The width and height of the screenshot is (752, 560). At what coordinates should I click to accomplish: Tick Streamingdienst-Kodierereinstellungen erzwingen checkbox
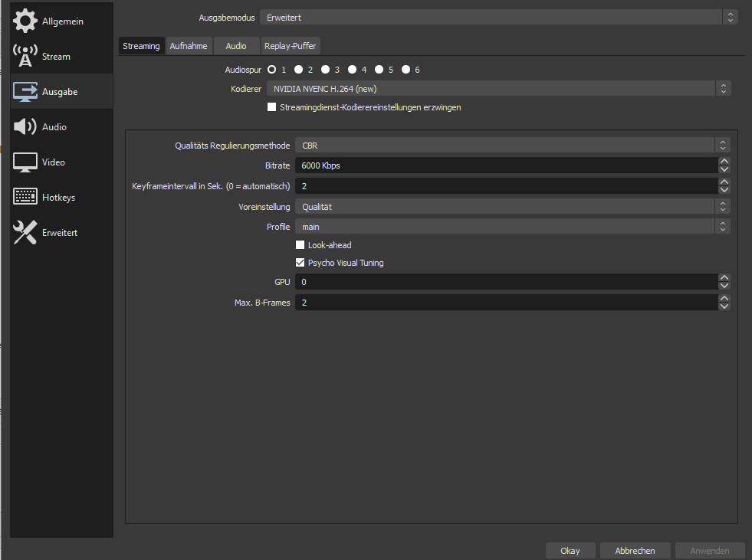pyautogui.click(x=271, y=107)
